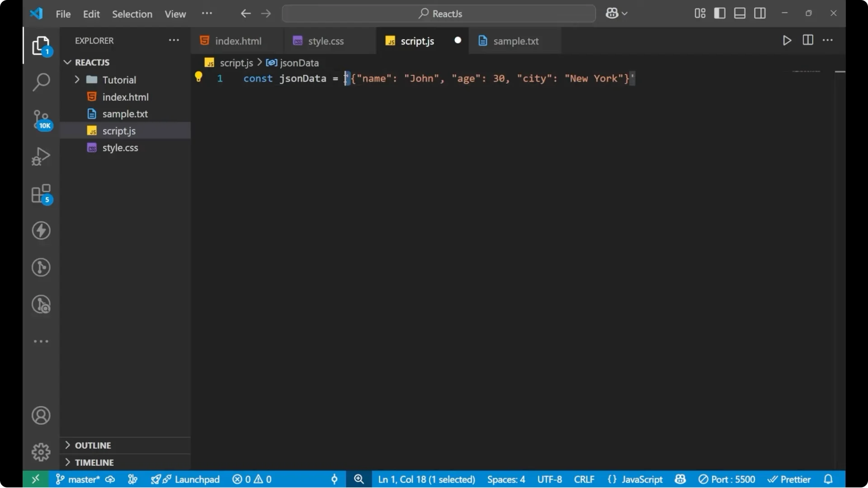The width and height of the screenshot is (868, 488).
Task: Open the Manage settings gear
Action: [x=41, y=451]
